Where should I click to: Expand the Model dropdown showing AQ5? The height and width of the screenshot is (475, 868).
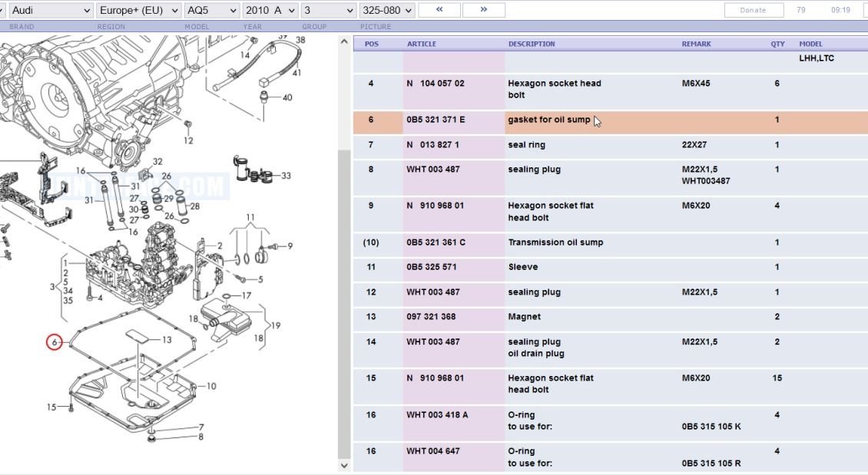pos(211,11)
